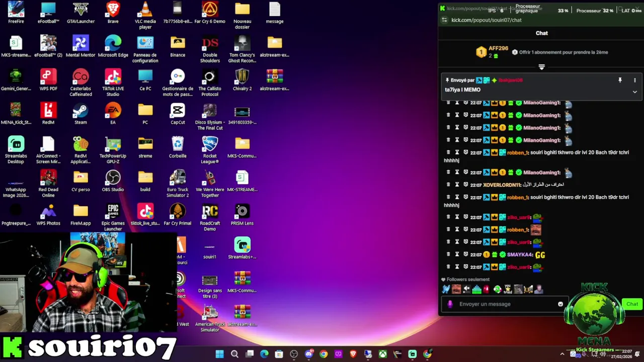This screenshot has width=644, height=362.
Task: Click the Followers seulement label
Action: 468,280
